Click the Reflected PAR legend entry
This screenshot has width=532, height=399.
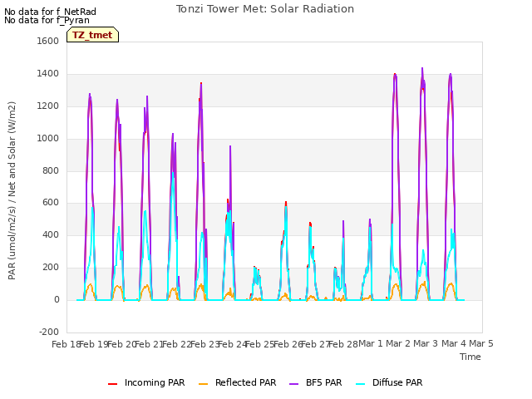(237, 382)
